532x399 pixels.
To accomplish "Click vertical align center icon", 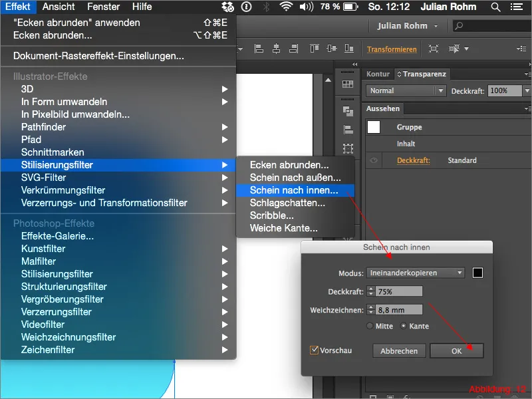I will pos(331,49).
